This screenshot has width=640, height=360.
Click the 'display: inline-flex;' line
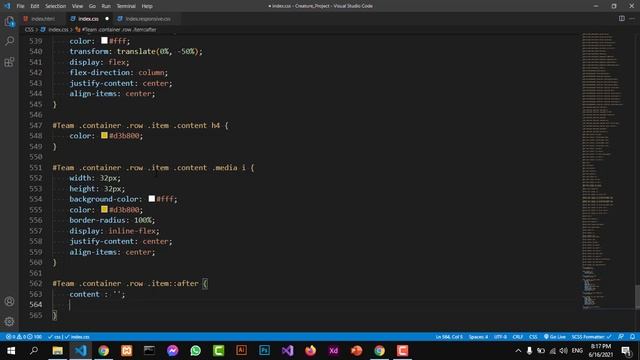tap(114, 231)
